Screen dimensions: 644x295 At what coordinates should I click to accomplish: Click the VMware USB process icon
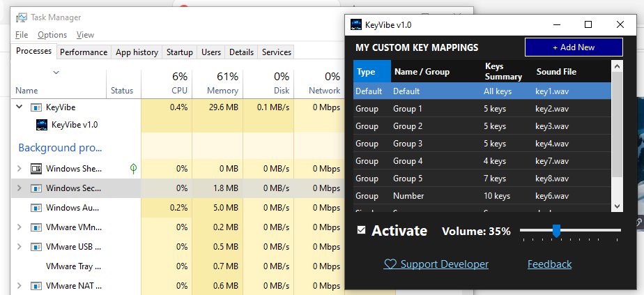36,247
